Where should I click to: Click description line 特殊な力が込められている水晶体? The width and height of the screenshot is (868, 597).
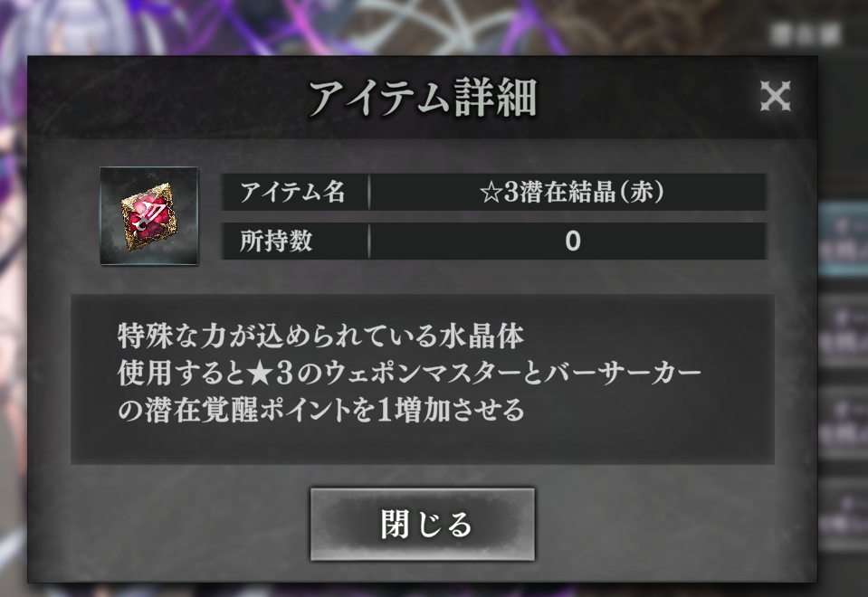click(x=320, y=336)
